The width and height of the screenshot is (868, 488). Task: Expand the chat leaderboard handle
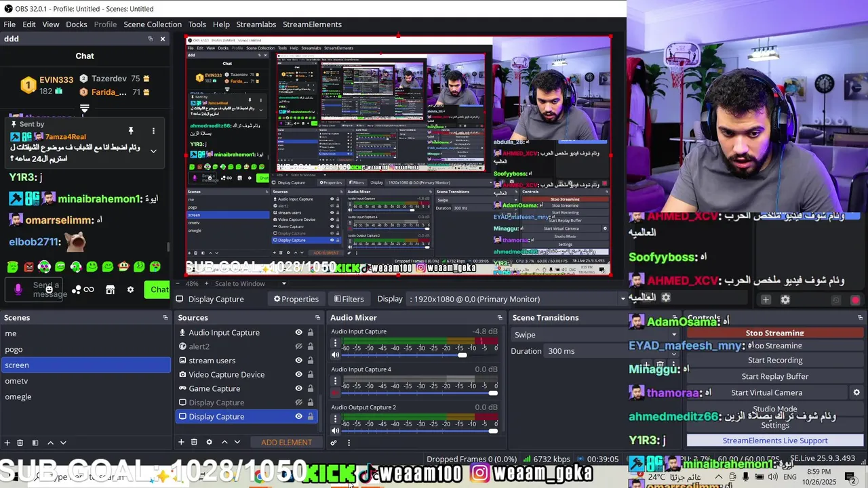coord(85,108)
